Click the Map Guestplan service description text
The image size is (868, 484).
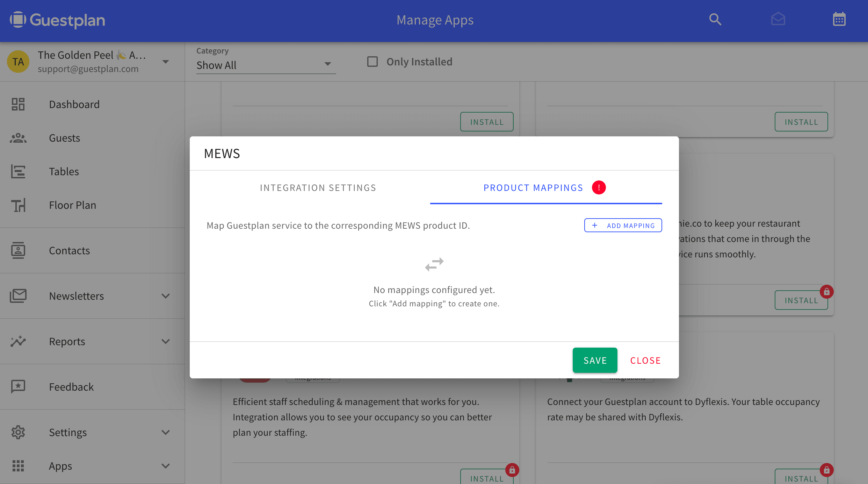338,225
